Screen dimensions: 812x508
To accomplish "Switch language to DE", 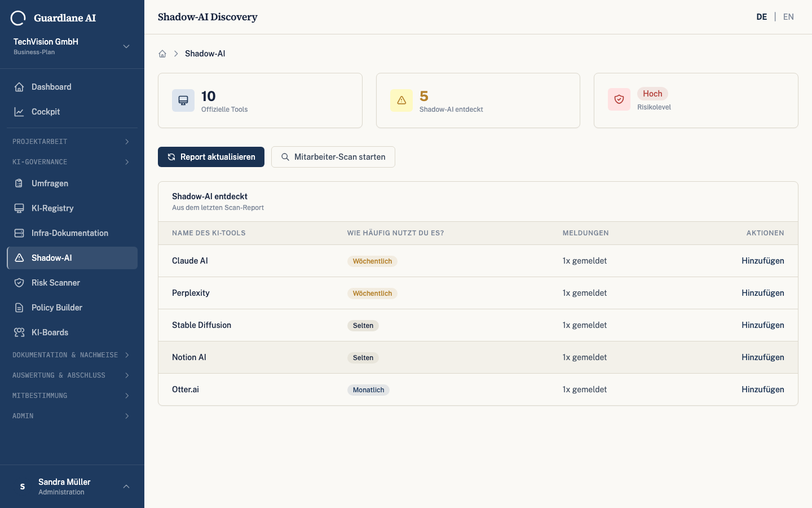I will coord(762,17).
